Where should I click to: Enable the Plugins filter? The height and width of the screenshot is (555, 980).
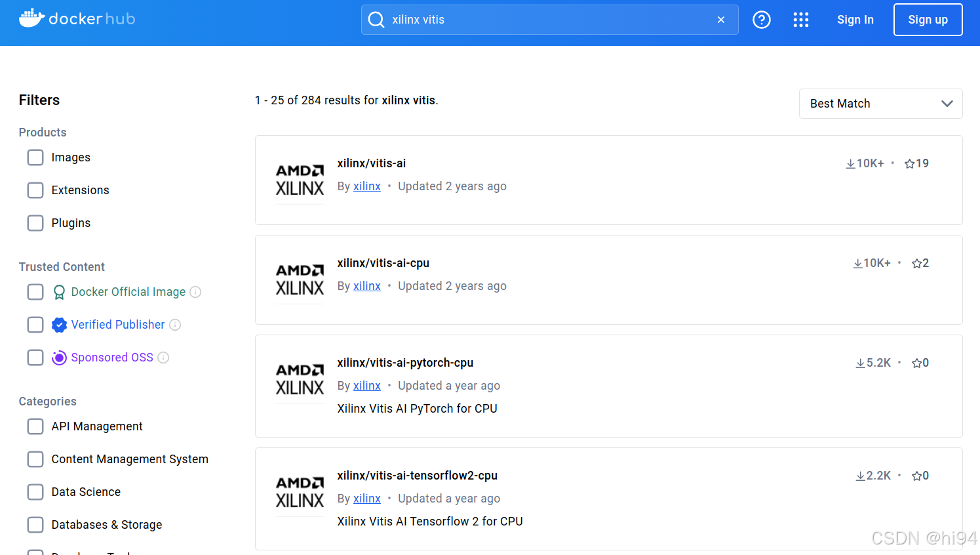[x=35, y=223]
